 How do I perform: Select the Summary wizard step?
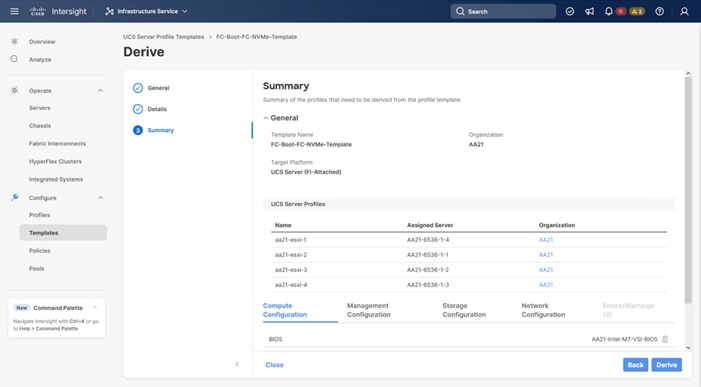(153, 130)
